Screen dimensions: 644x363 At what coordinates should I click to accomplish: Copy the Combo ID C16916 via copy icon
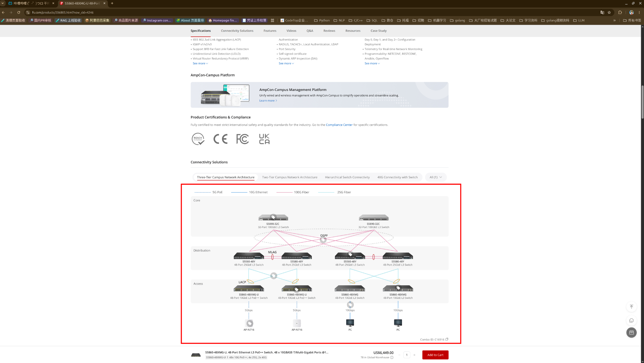click(x=447, y=339)
